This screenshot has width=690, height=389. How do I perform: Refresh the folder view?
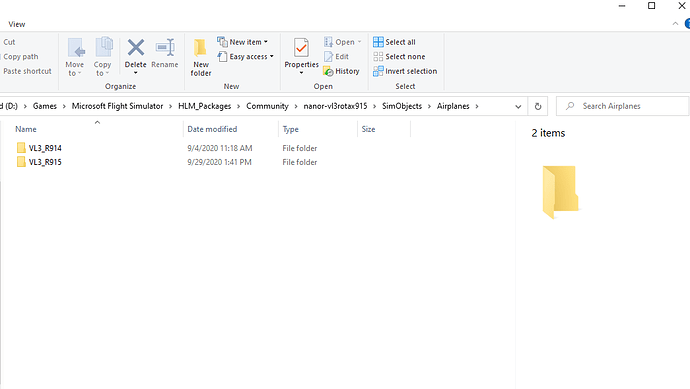click(x=538, y=106)
